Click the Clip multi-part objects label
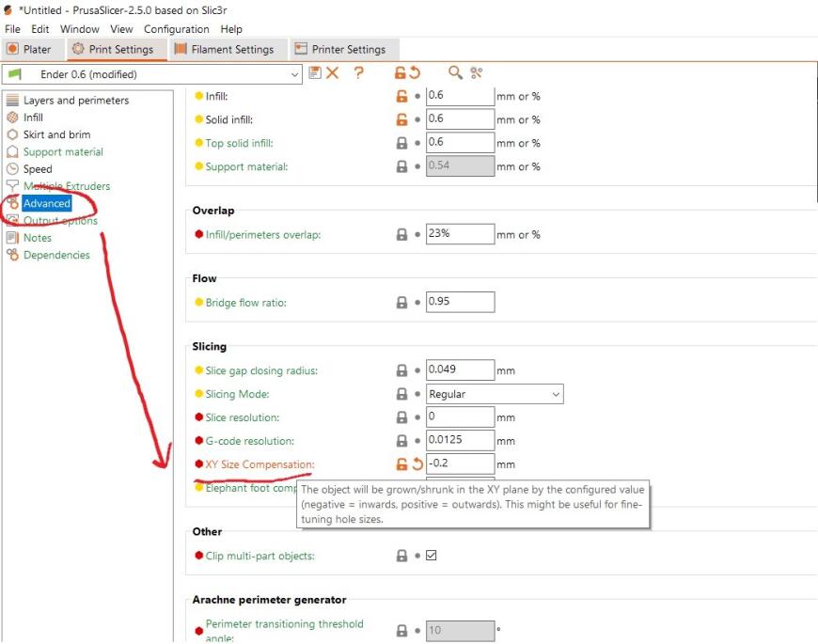 [x=260, y=556]
